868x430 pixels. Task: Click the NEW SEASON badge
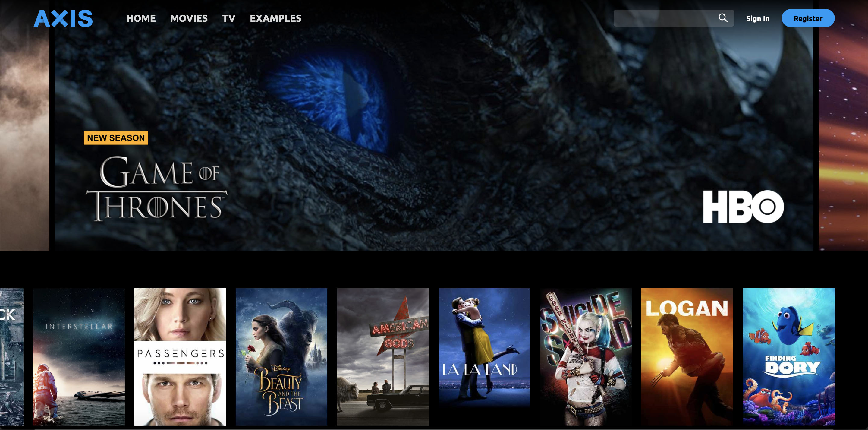click(115, 138)
